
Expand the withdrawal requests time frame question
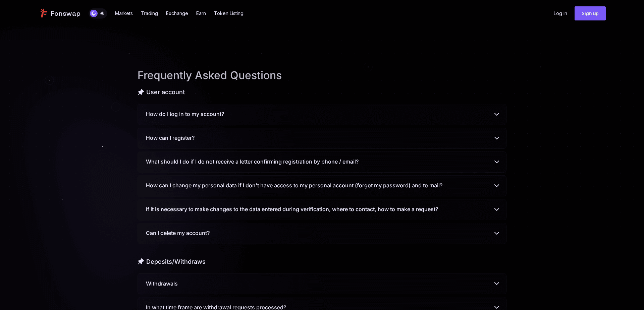click(321, 306)
